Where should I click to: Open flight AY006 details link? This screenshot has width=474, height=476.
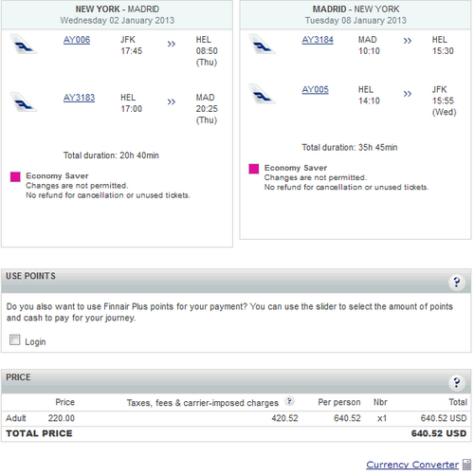coord(77,40)
